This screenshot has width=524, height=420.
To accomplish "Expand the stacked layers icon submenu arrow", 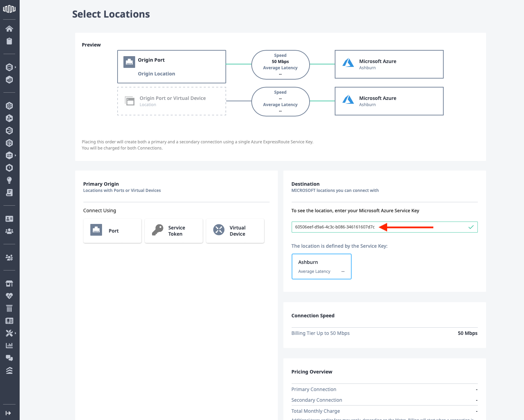I will [16, 67].
